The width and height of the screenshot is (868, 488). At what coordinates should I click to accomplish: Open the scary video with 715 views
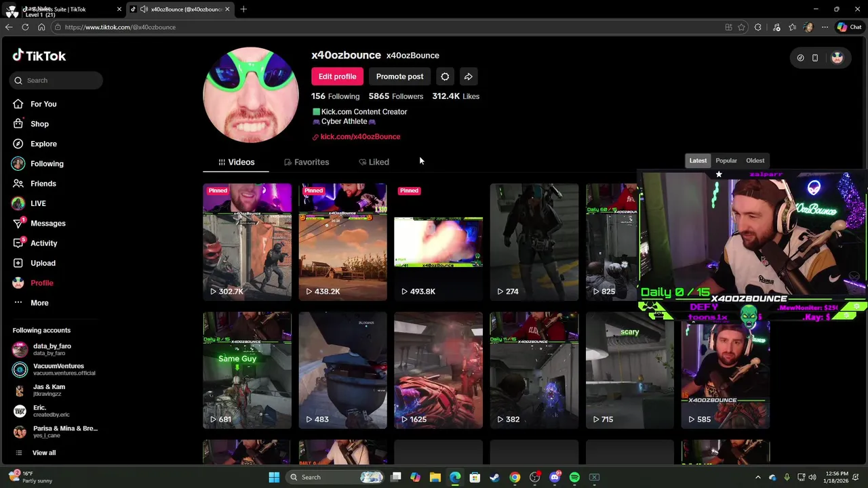[629, 370]
